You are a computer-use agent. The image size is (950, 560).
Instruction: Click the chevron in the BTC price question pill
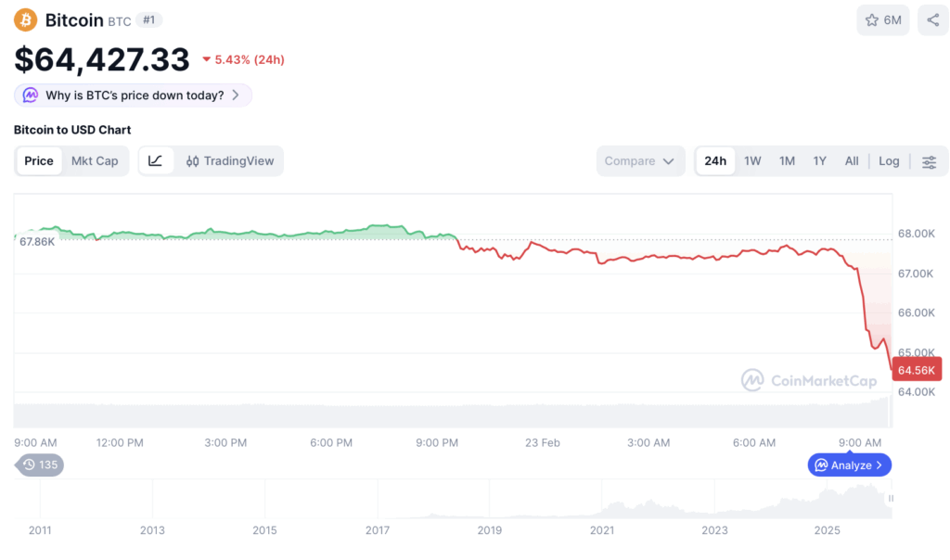pos(236,95)
